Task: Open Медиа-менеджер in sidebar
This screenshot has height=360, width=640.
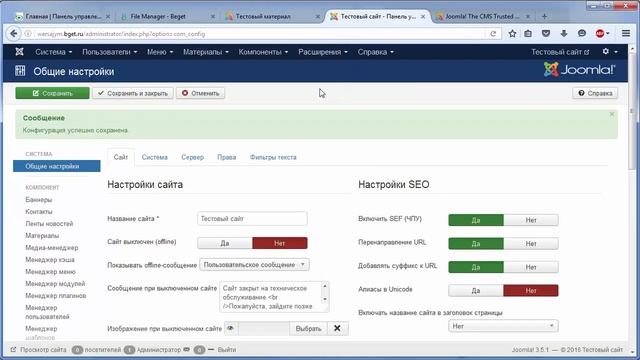Action: pyautogui.click(x=51, y=247)
